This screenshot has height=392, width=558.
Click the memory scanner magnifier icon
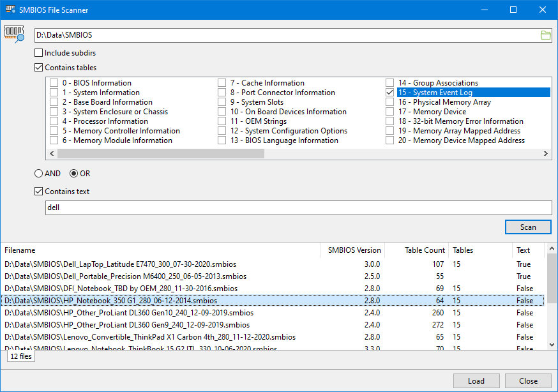pyautogui.click(x=14, y=34)
